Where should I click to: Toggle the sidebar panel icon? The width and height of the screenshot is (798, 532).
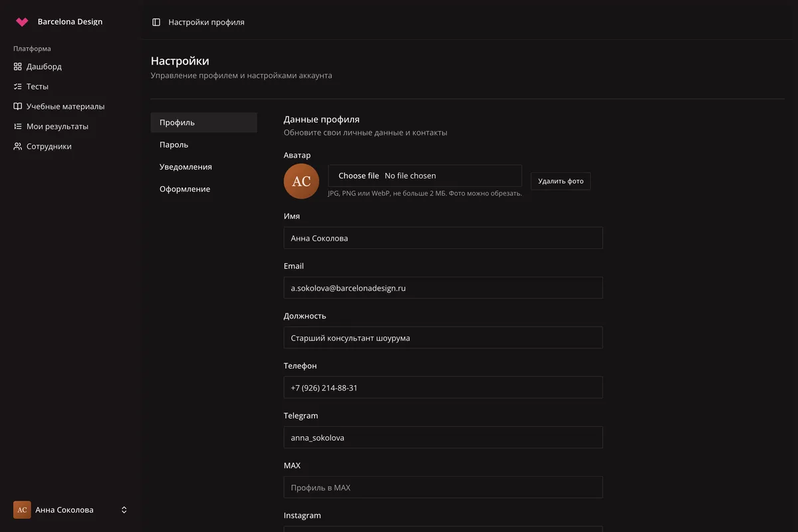point(156,22)
